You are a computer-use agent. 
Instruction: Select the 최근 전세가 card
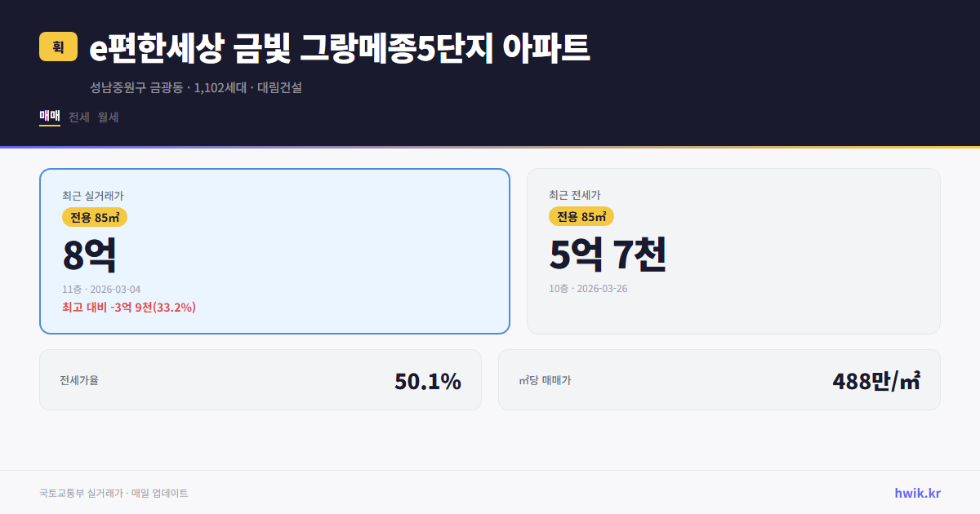(x=733, y=250)
